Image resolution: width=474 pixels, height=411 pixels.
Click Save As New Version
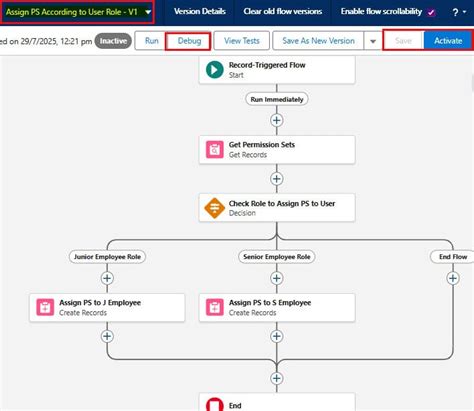click(x=318, y=41)
